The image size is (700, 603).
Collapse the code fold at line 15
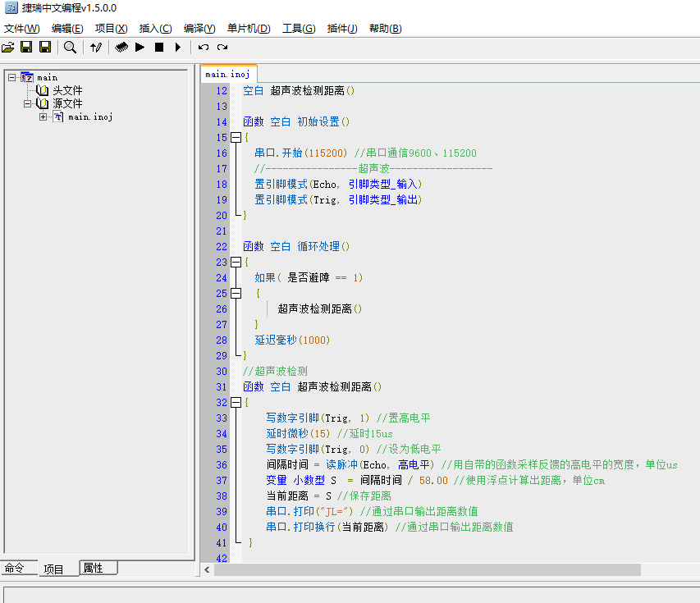[x=236, y=138]
